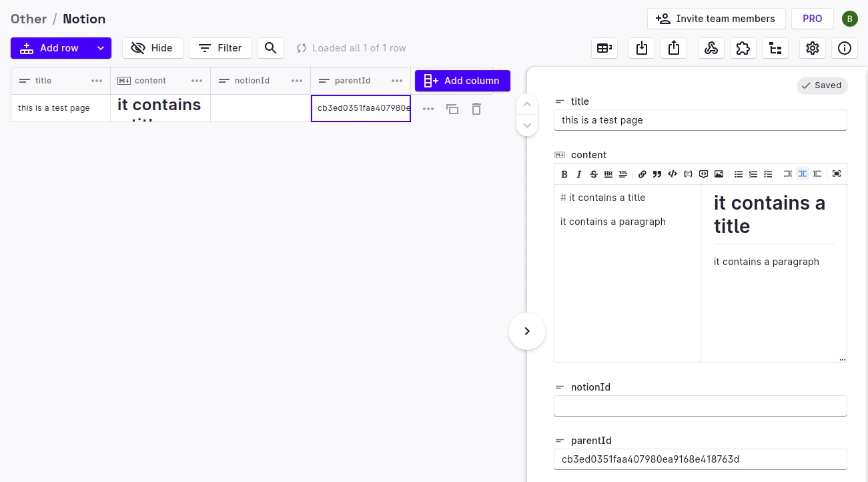
Task: Collapse side drawer with right arrow
Action: point(527,331)
